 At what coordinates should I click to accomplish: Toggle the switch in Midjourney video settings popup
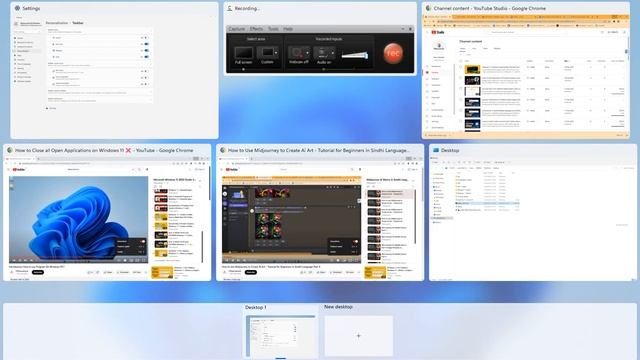(x=356, y=241)
